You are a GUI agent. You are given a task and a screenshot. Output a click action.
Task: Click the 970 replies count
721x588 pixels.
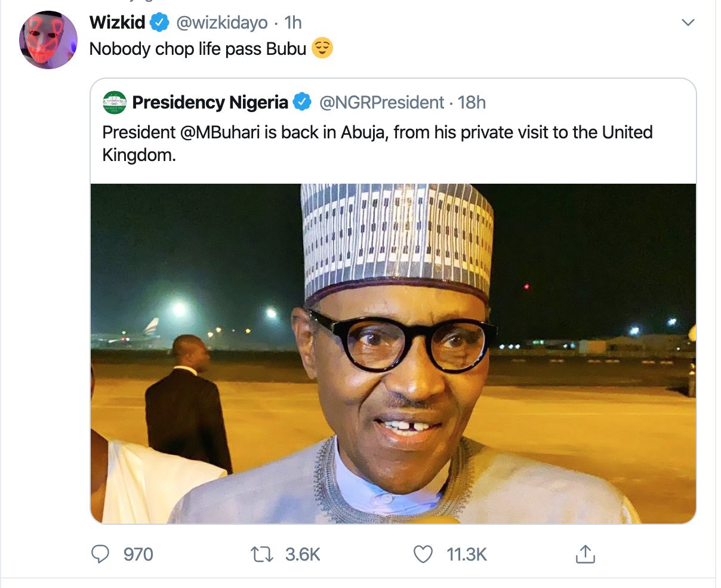[x=138, y=555]
